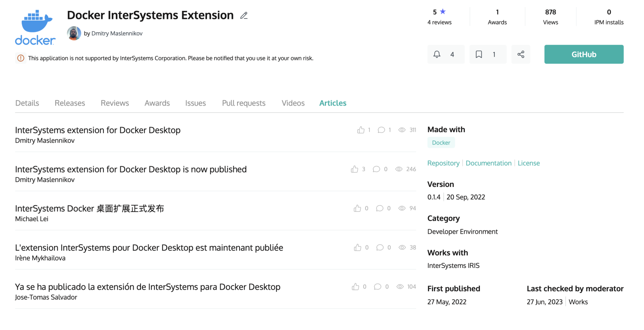Click the '1 Awards' statistic
This screenshot has width=644, height=330.
tap(497, 17)
